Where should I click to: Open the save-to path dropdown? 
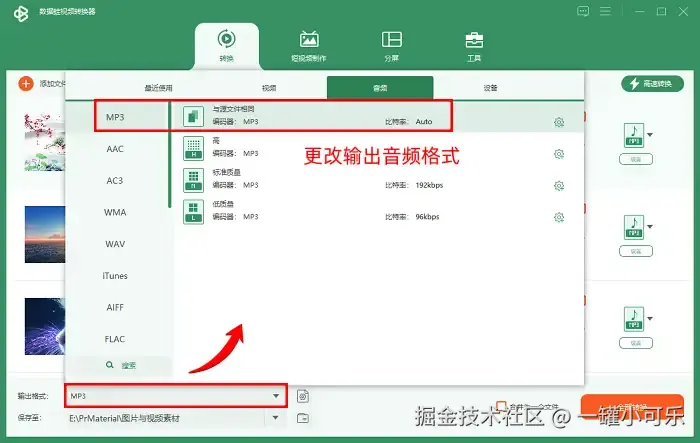point(275,418)
